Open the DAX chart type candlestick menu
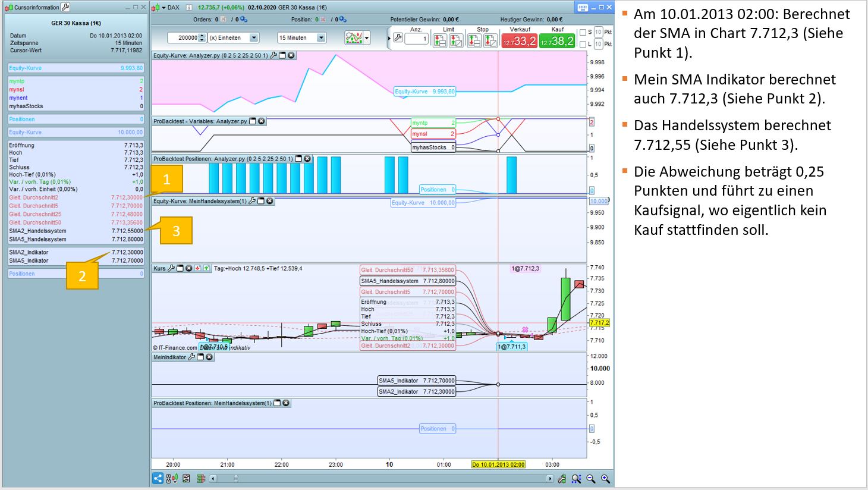 click(x=158, y=8)
